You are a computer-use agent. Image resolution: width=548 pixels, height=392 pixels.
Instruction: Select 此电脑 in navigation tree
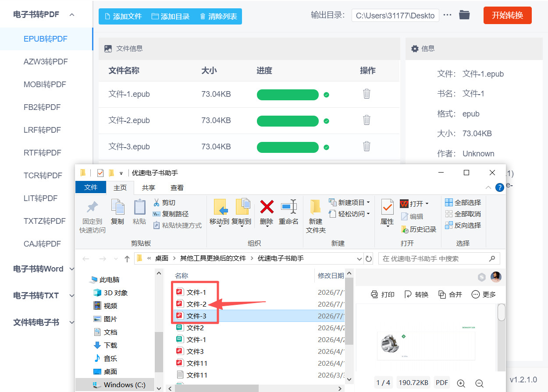pyautogui.click(x=105, y=279)
